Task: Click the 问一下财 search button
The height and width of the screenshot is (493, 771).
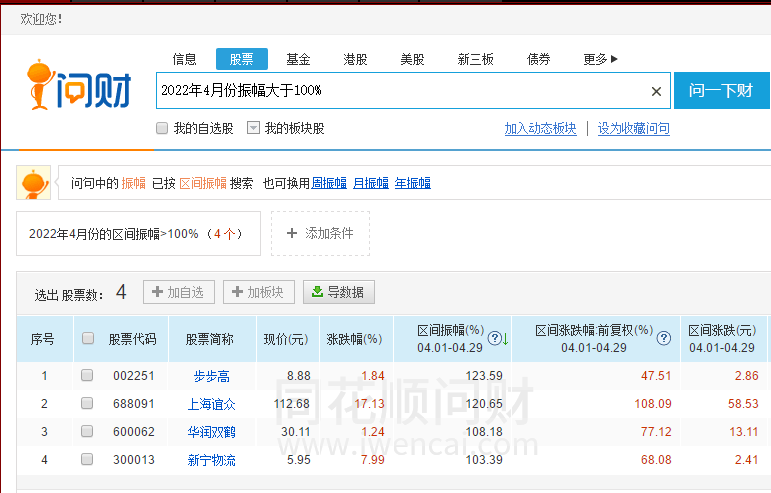Action: pos(721,90)
